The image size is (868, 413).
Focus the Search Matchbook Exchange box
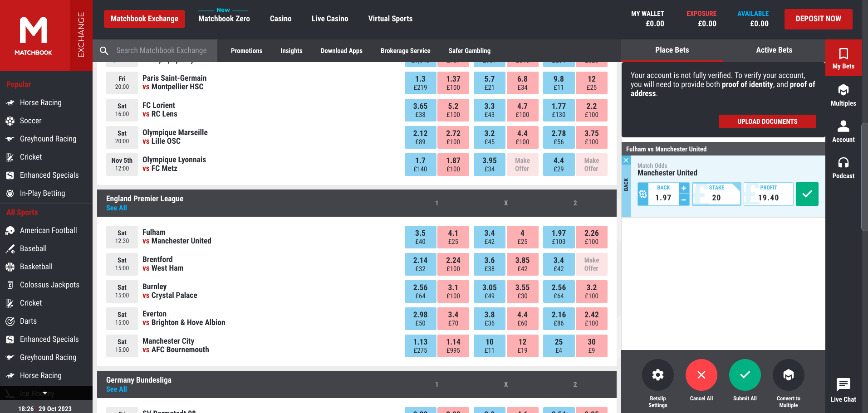(x=161, y=51)
